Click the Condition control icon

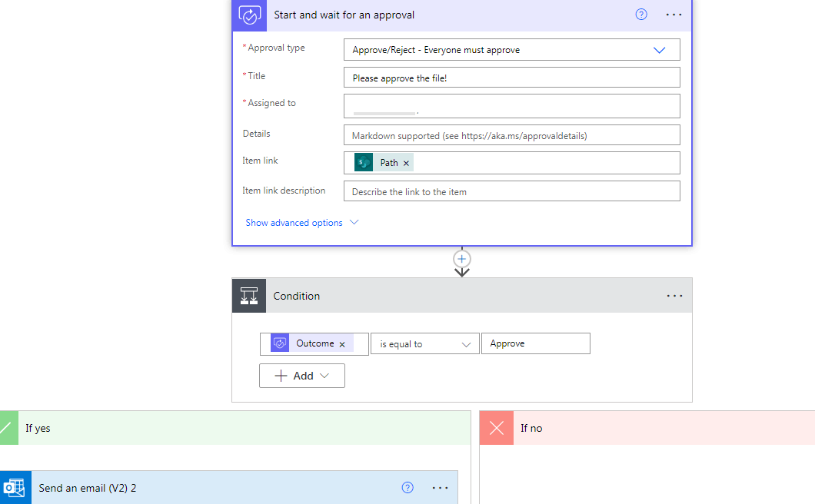[249, 296]
